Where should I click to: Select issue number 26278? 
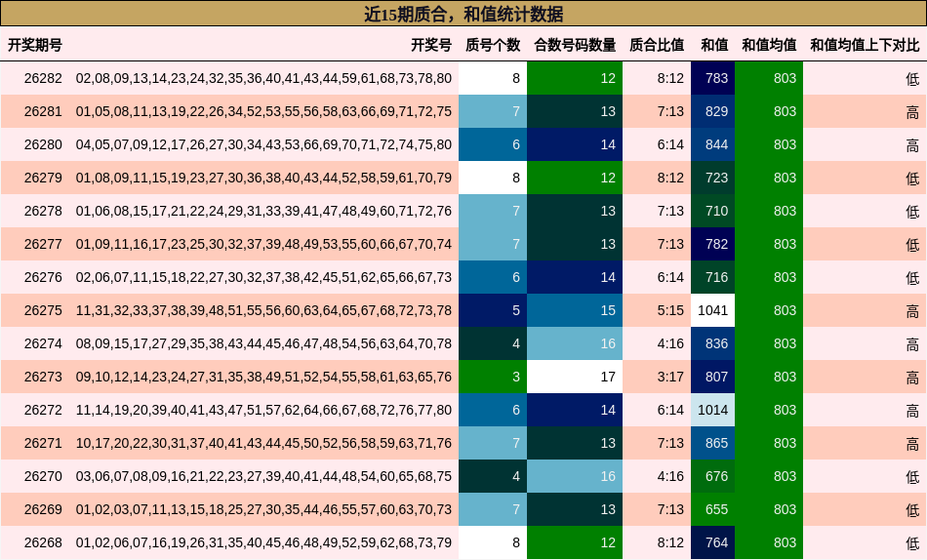43,211
